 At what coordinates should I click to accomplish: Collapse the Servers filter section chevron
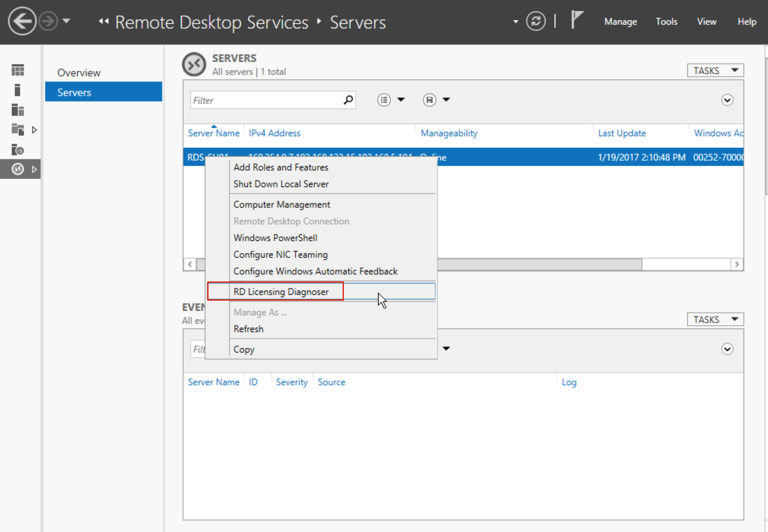pos(727,100)
